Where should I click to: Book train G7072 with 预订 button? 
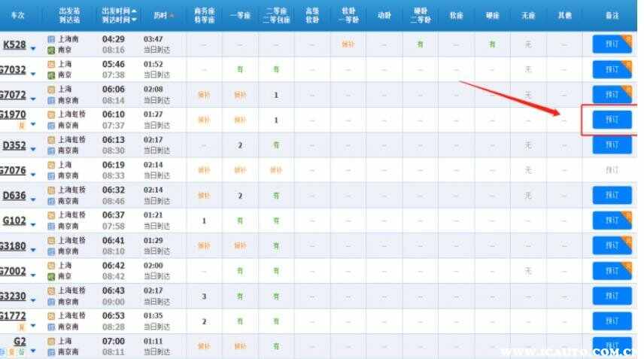(612, 95)
